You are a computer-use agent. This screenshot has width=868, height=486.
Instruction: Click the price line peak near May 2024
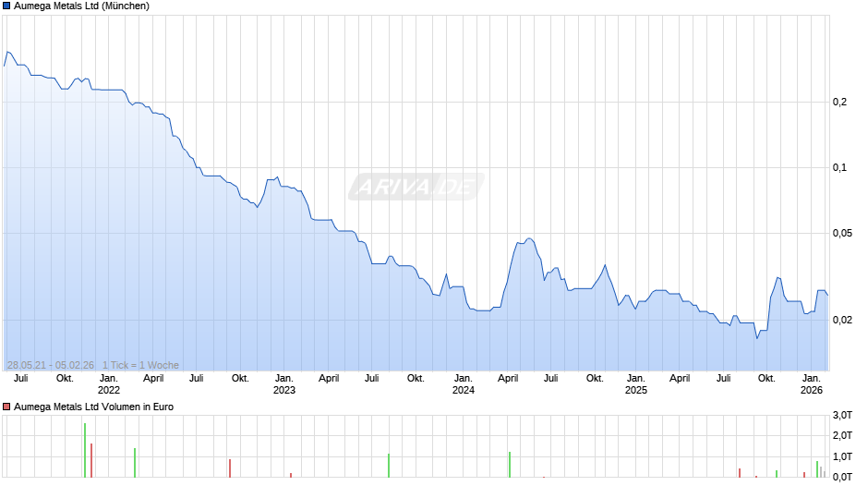[x=529, y=239]
